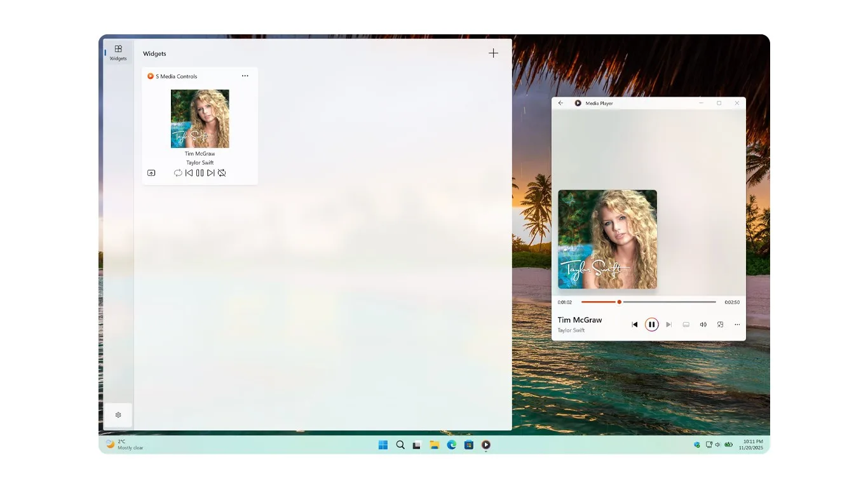The width and height of the screenshot is (868, 488).
Task: Open the weather widget on the taskbar
Action: click(125, 445)
